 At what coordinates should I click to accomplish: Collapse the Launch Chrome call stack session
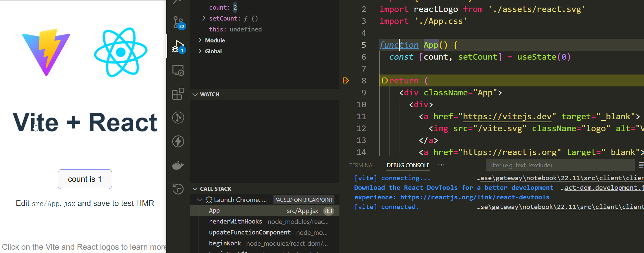(x=199, y=200)
